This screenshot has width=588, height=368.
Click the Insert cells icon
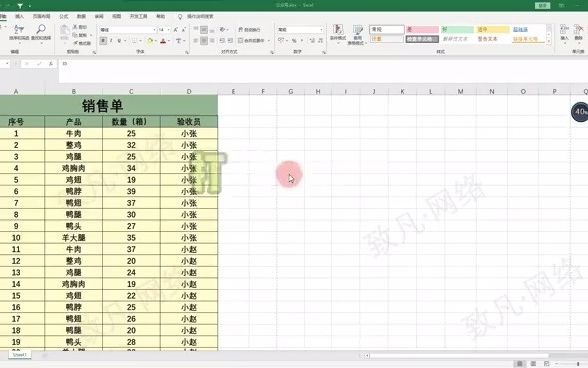(564, 33)
